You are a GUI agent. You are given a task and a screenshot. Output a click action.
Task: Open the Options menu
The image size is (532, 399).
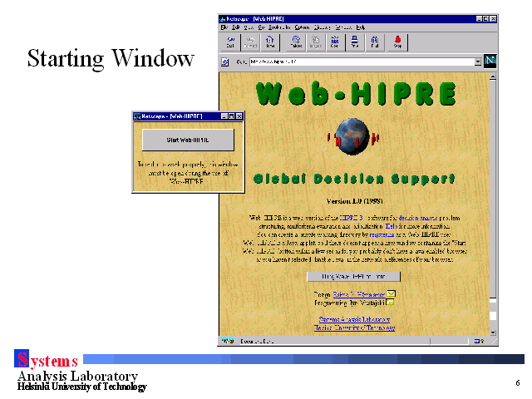[302, 27]
